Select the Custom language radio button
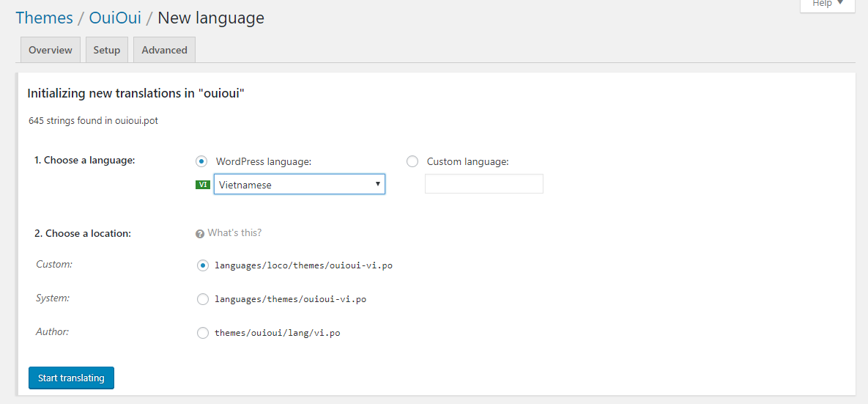The height and width of the screenshot is (404, 868). [x=412, y=161]
